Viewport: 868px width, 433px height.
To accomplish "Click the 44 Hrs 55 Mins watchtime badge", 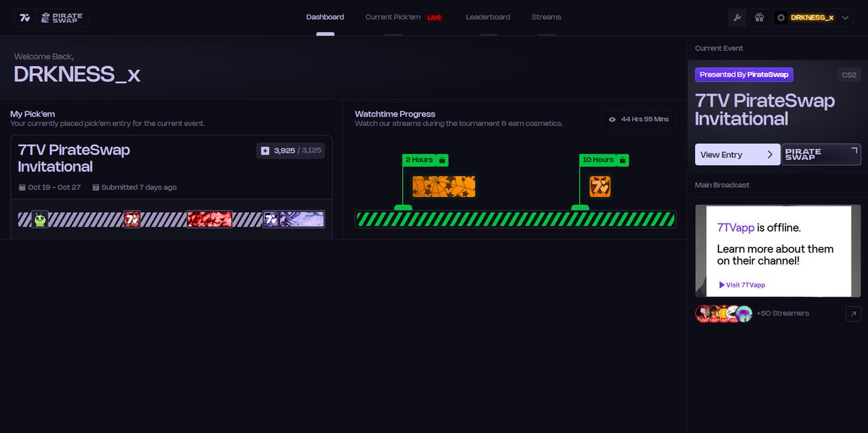I will [639, 119].
